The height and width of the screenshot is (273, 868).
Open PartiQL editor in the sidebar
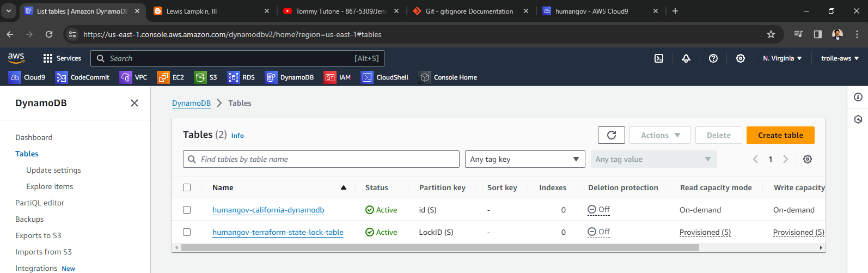point(40,203)
